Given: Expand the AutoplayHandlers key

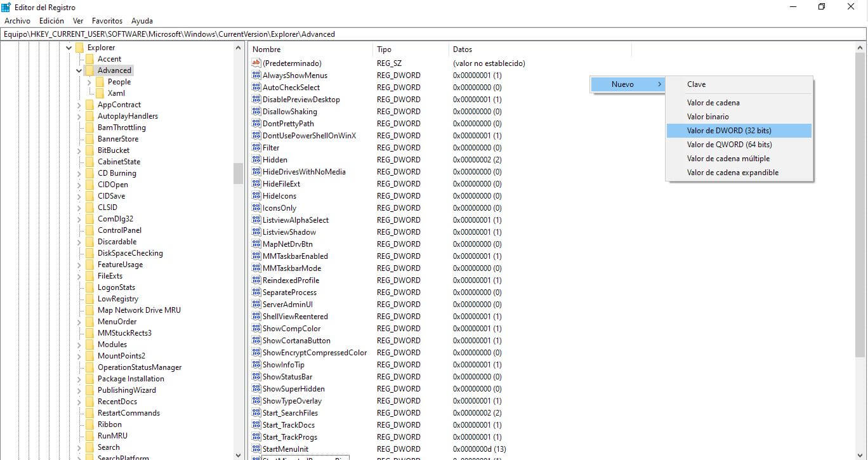Looking at the screenshot, I should pyautogui.click(x=79, y=116).
